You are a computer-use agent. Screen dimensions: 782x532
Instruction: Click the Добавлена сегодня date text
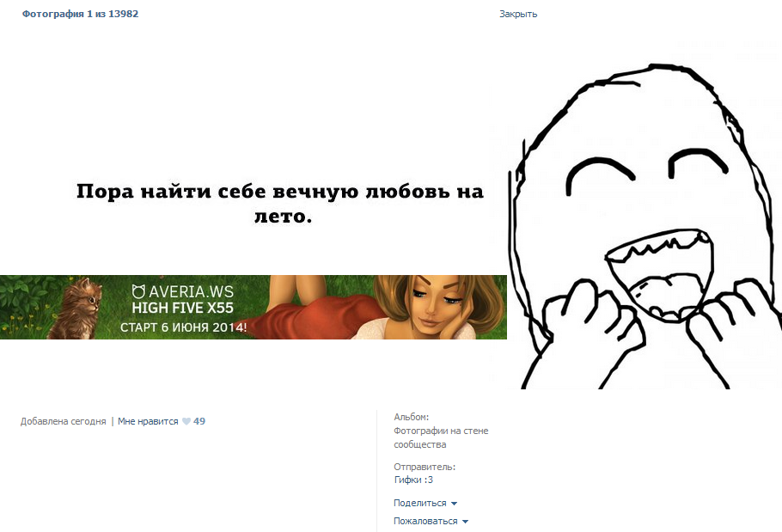[64, 421]
